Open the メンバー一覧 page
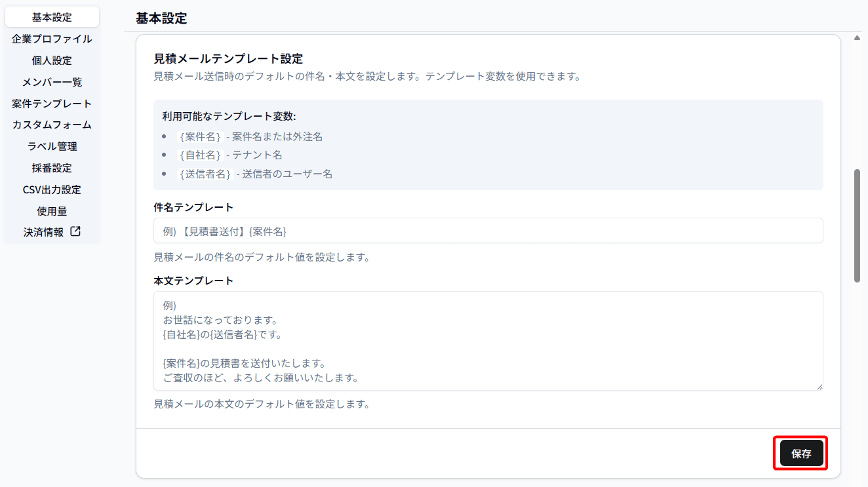The height and width of the screenshot is (487, 868). [x=52, y=82]
